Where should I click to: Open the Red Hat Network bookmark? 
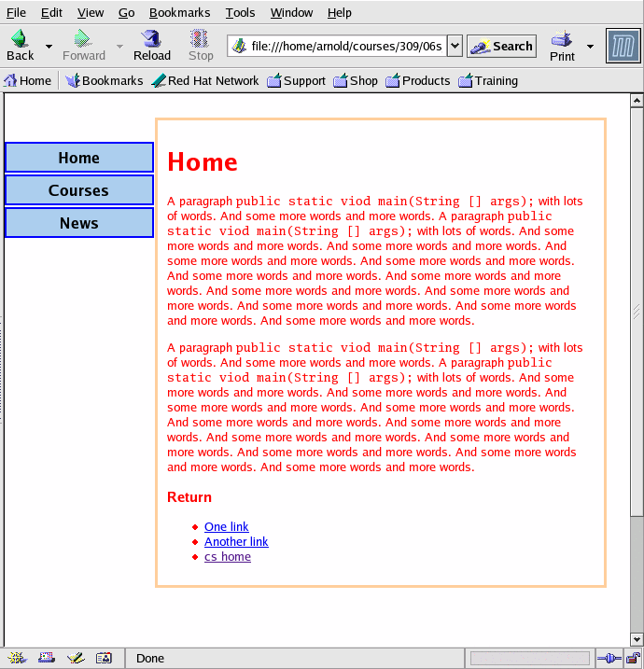205,80
